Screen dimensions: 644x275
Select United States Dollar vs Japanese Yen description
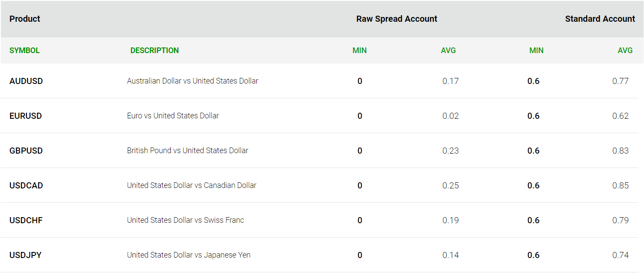click(189, 255)
